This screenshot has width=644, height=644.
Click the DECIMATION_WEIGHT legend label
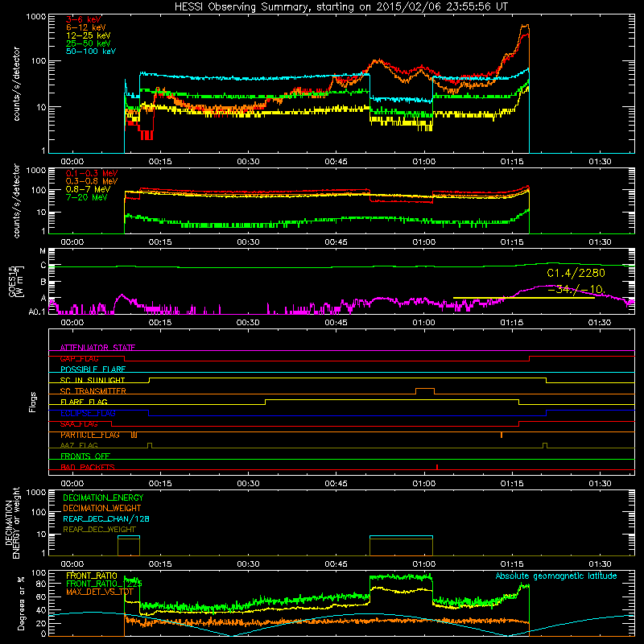click(x=102, y=509)
